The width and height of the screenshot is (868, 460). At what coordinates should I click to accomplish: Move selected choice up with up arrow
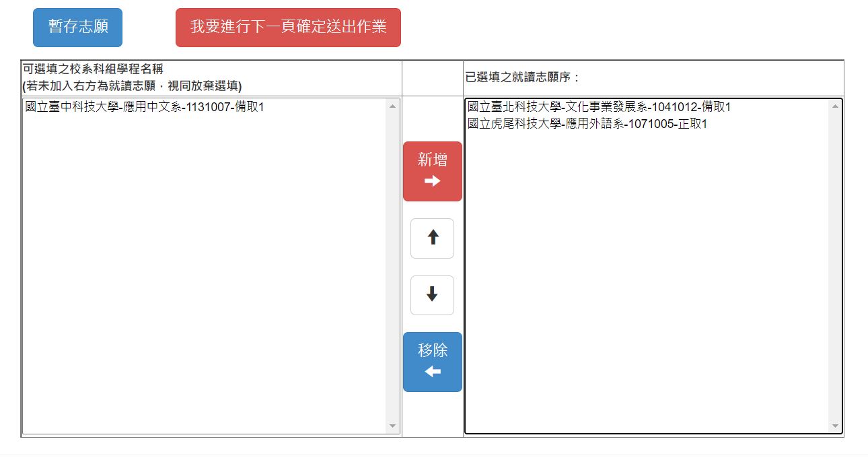[433, 238]
